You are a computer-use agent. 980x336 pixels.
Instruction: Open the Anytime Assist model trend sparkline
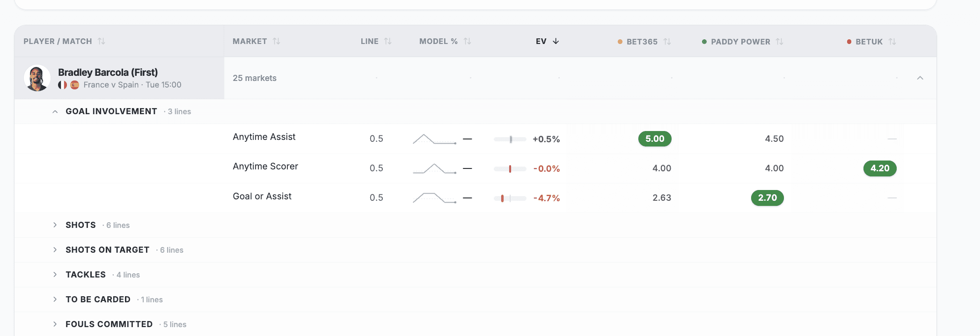click(x=434, y=139)
